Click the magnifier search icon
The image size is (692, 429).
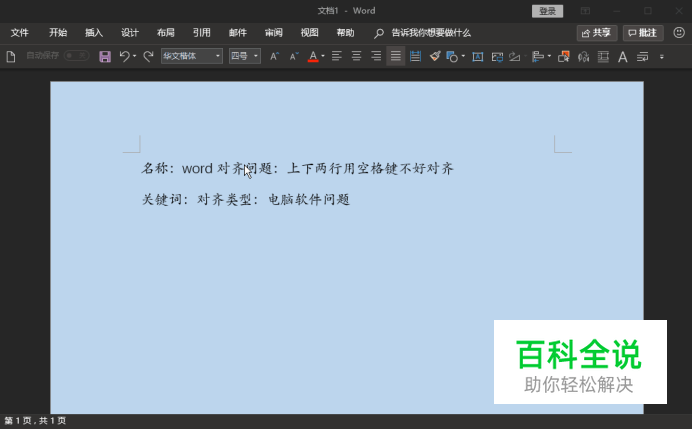(379, 33)
